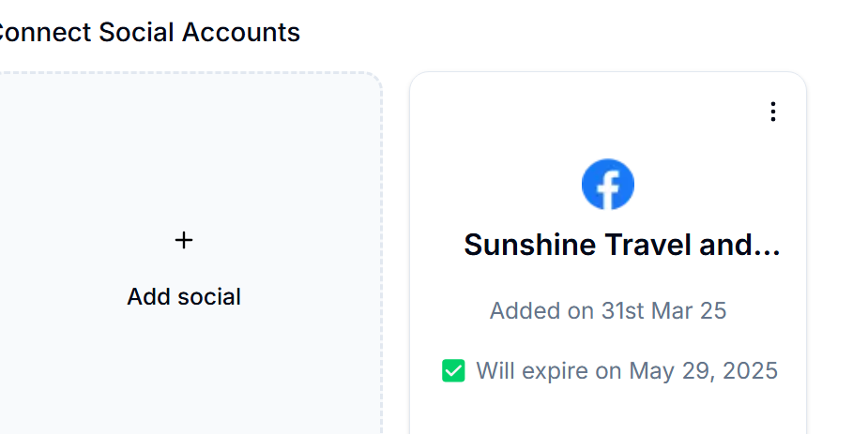868x434 pixels.
Task: Click the expiry date May 29, 2025
Action: pos(704,370)
